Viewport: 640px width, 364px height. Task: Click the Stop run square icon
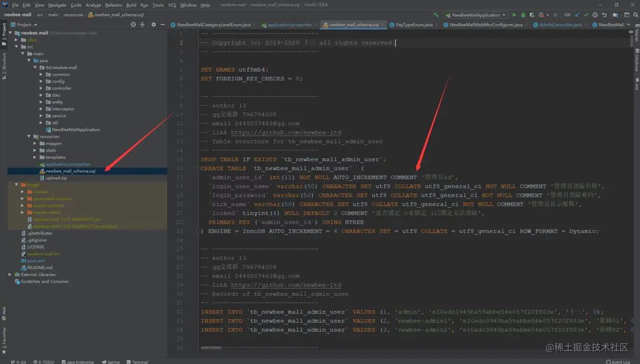click(x=555, y=15)
